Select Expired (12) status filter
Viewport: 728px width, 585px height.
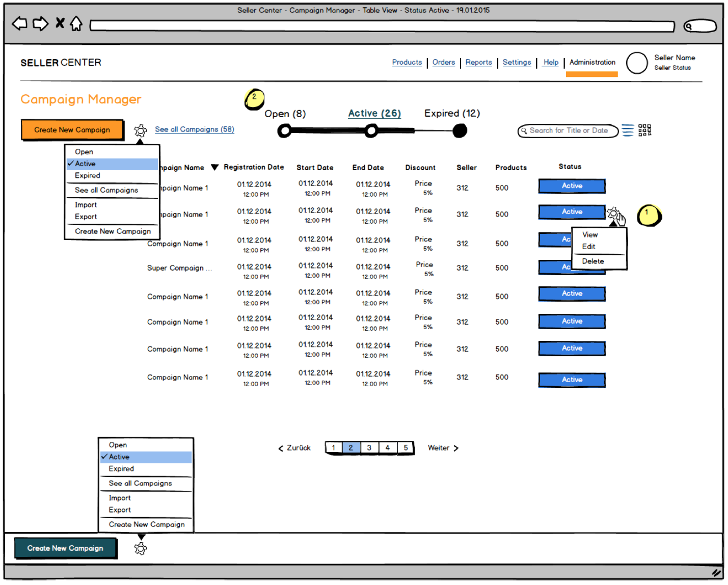point(452,114)
